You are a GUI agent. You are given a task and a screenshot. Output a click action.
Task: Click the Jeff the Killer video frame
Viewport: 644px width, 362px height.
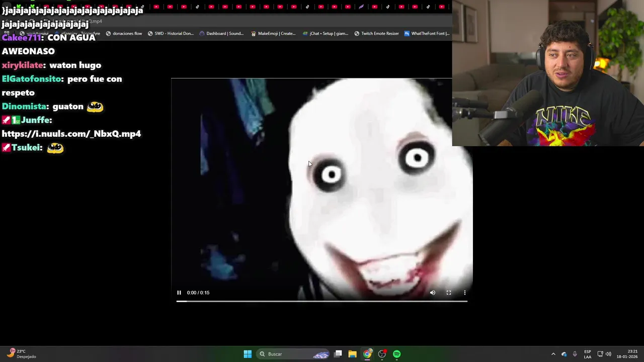pyautogui.click(x=322, y=191)
